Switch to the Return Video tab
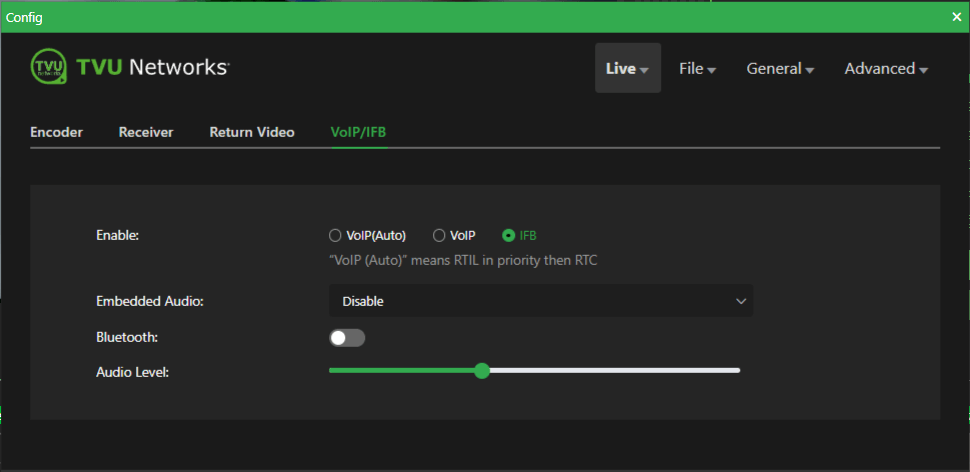The width and height of the screenshot is (970, 472). 252,132
